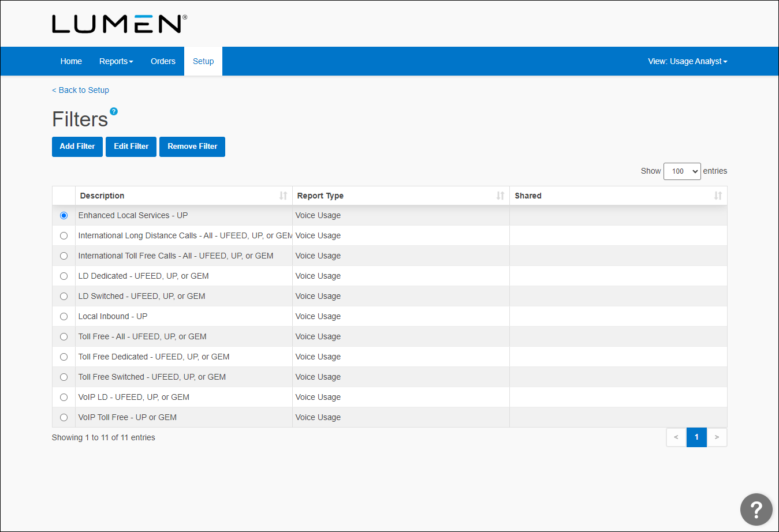Sort by Report Type column arrows
Image resolution: width=779 pixels, height=532 pixels.
(x=500, y=196)
